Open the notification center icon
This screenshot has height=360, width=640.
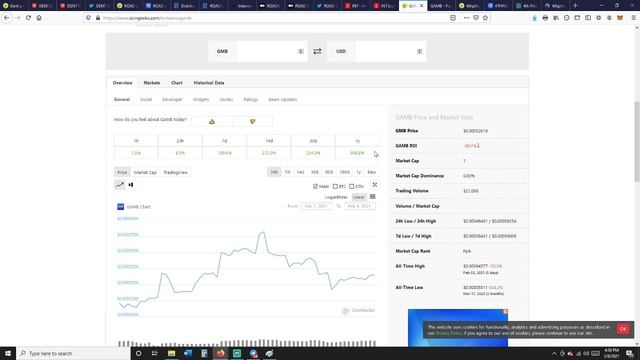click(x=630, y=353)
